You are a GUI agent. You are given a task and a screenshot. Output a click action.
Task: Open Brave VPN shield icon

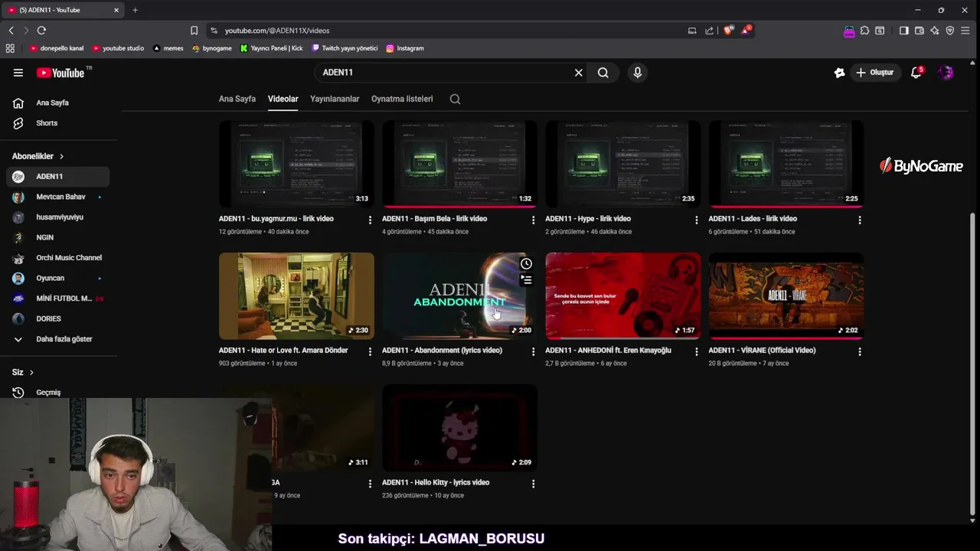950,31
